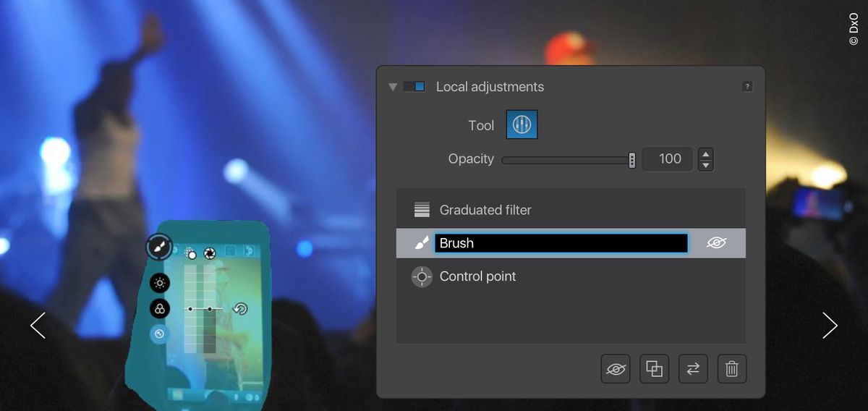
Task: Click the right equalizer column aperture icon
Action: (x=209, y=253)
